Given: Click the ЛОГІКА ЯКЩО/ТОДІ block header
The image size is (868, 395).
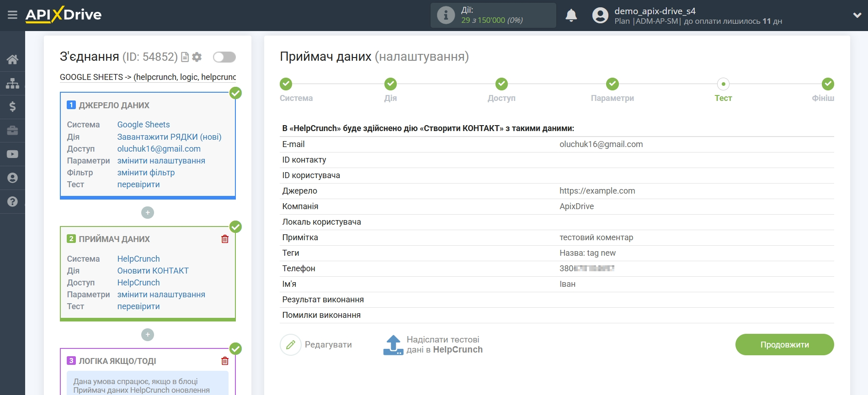Looking at the screenshot, I should 117,361.
